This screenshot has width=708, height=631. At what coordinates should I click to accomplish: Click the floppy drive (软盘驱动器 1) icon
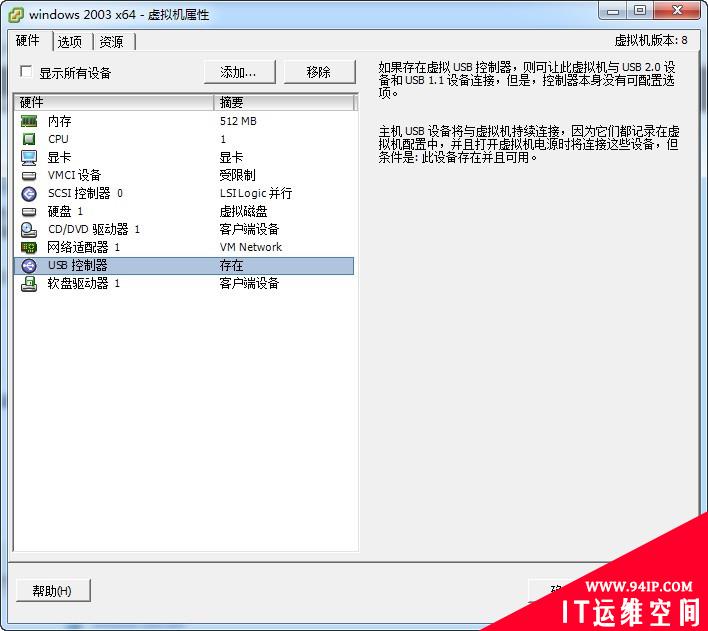pos(29,284)
